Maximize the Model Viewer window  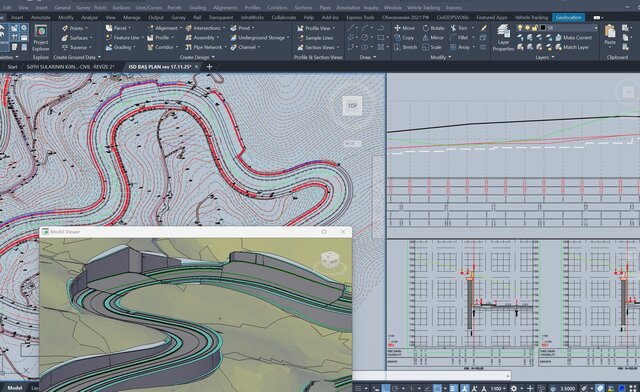click(324, 232)
